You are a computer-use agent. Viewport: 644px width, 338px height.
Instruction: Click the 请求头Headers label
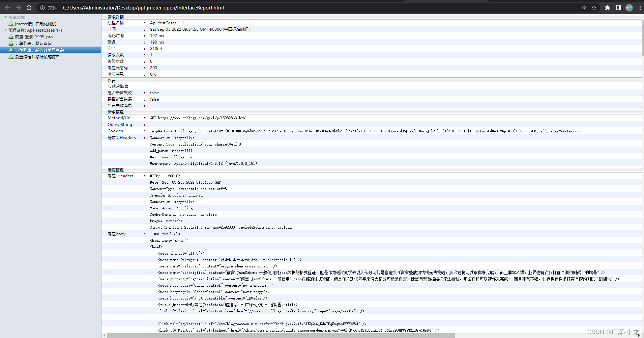click(122, 137)
